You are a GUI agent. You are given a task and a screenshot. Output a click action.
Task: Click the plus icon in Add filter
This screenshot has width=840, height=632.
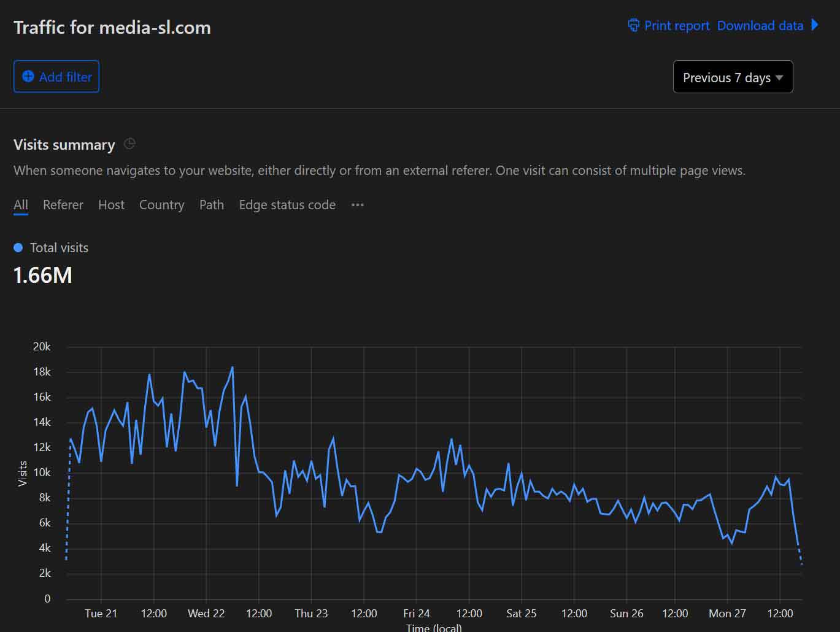click(x=28, y=77)
